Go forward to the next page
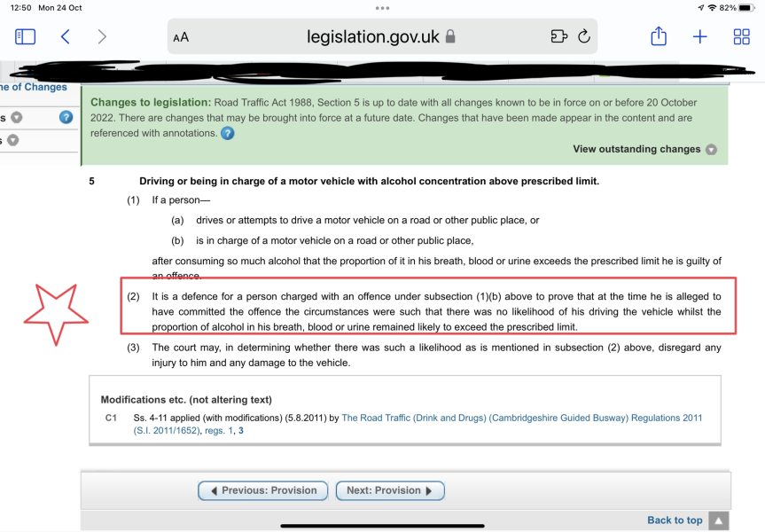765x532 pixels. coord(102,36)
